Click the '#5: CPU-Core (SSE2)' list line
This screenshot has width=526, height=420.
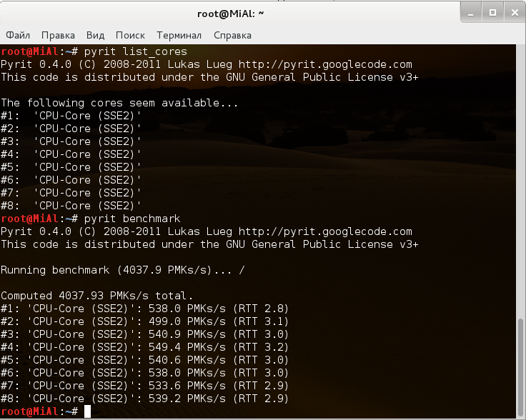click(71, 167)
